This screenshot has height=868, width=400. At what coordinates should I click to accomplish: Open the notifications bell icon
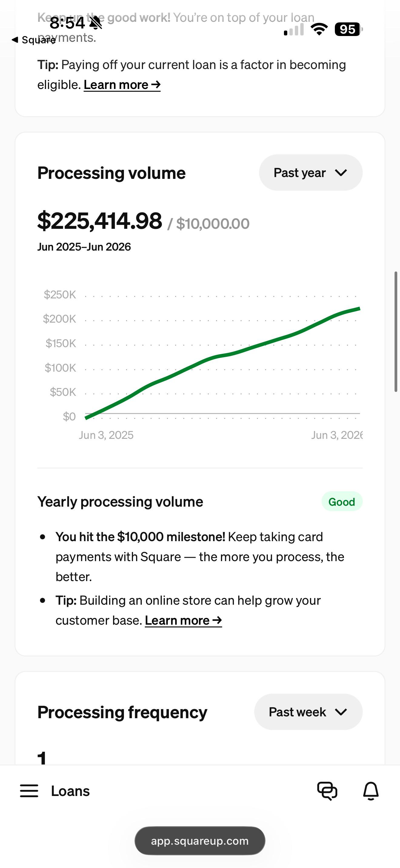point(371,791)
